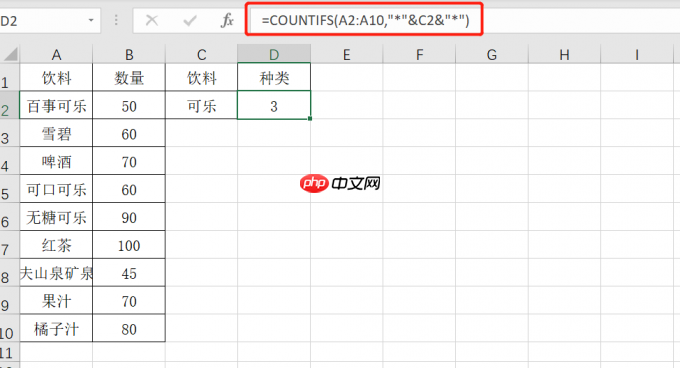Select column G header
The image size is (680, 368).
tap(492, 55)
